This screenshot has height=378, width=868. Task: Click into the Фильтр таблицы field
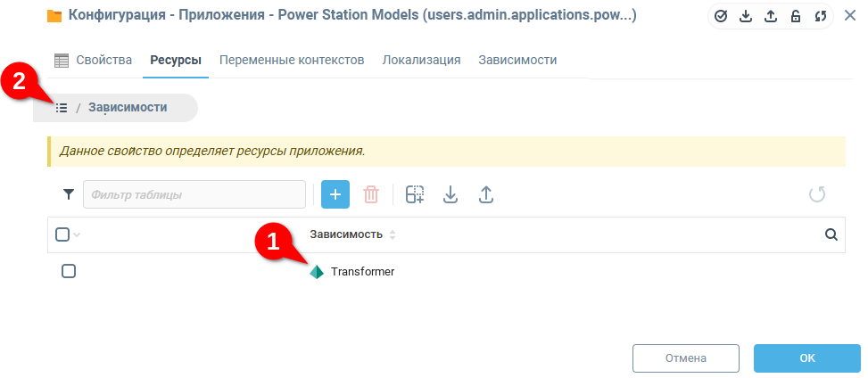click(x=194, y=194)
